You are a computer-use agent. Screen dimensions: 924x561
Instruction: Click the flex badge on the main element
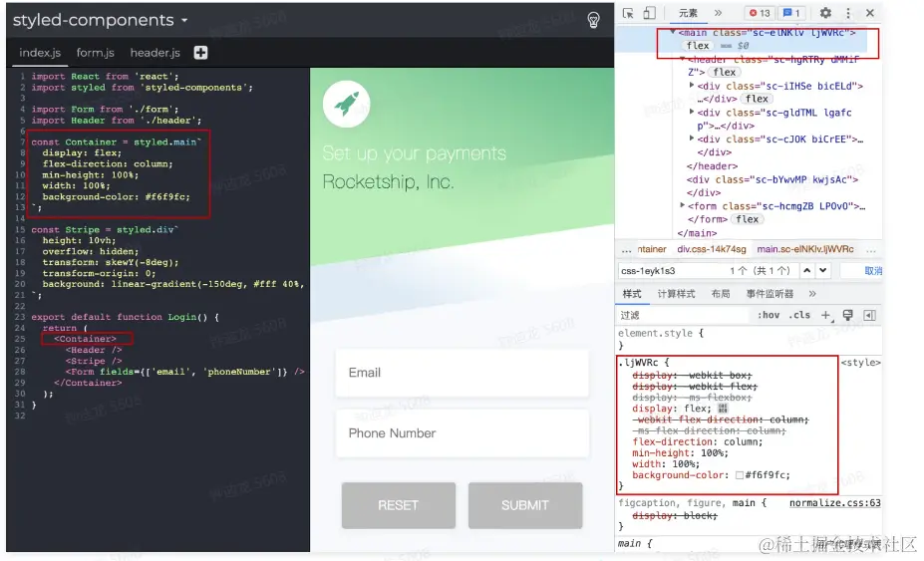[698, 46]
